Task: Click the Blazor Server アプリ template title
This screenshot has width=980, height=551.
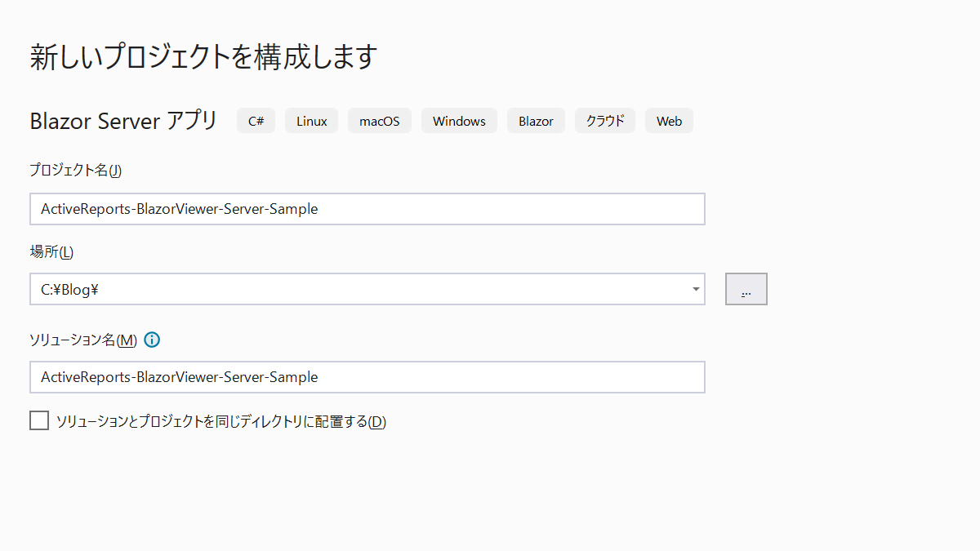Action: 123,121
